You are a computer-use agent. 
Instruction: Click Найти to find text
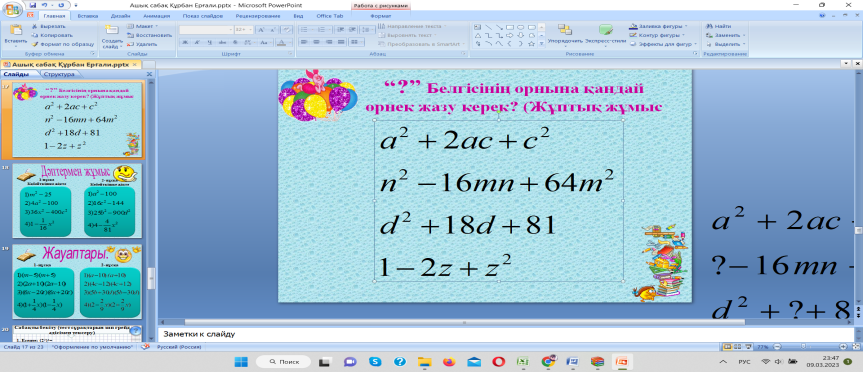coord(718,26)
